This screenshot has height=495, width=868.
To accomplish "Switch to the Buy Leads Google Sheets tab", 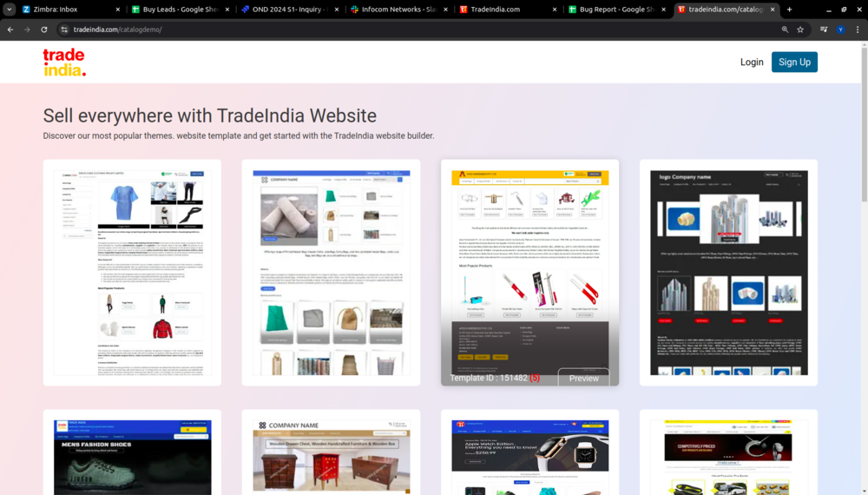I will (181, 10).
